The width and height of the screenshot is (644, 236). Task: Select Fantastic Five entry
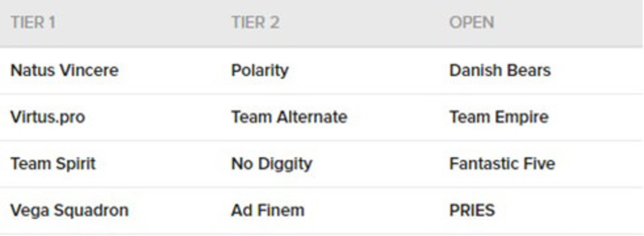point(502,164)
